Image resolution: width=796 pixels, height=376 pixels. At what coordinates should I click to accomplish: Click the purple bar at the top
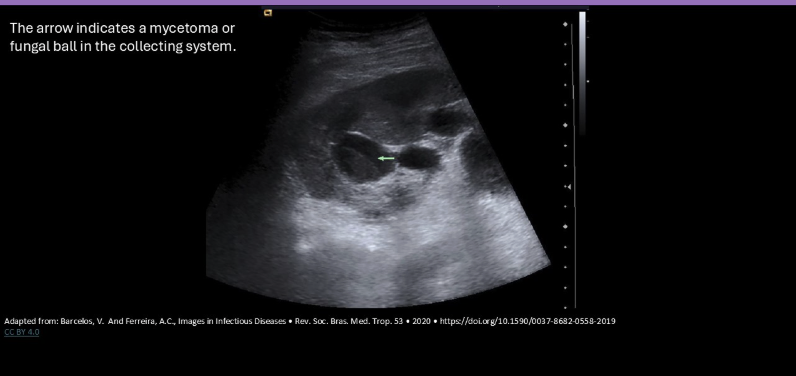[x=398, y=3]
